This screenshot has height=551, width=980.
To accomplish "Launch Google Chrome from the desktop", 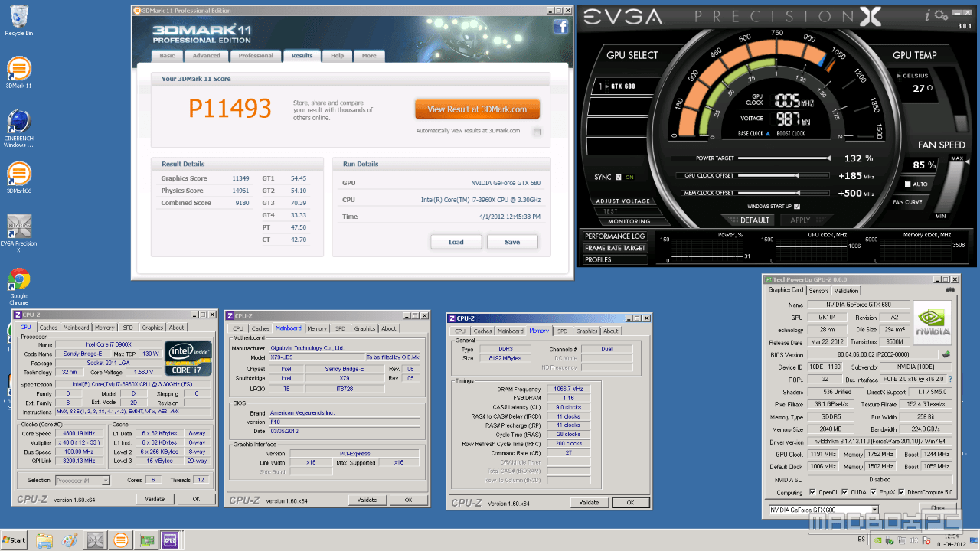I will click(x=18, y=286).
